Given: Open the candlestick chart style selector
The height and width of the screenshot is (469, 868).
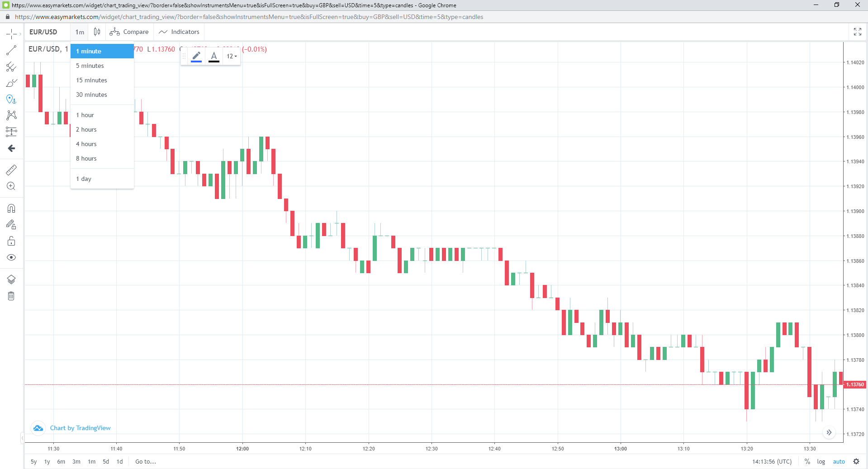Looking at the screenshot, I should point(97,32).
